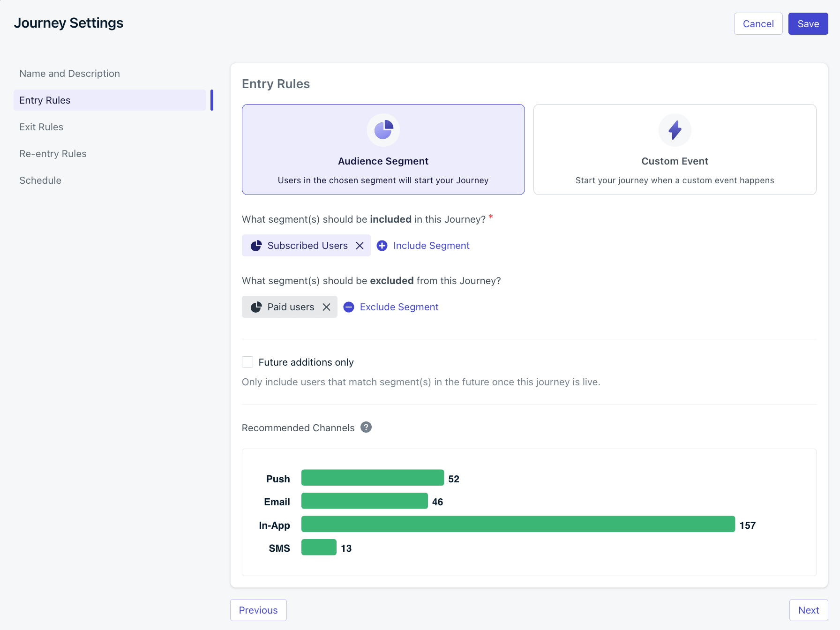Click Next to continue

point(808,610)
